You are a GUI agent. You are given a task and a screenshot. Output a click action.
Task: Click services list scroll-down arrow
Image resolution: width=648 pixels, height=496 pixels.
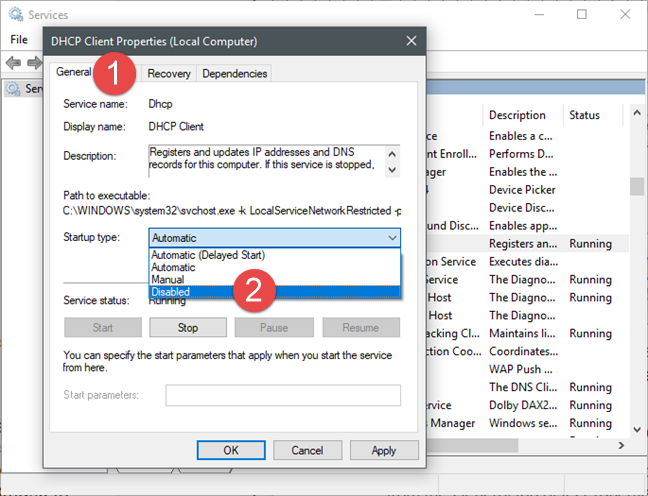point(637,430)
